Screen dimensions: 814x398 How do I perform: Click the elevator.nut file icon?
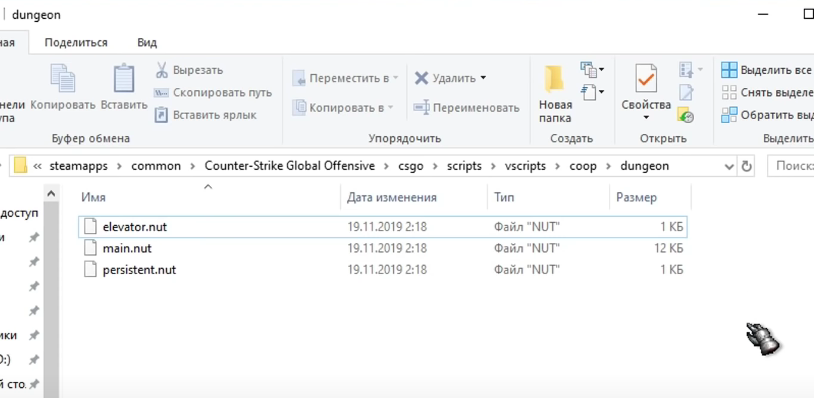point(90,227)
